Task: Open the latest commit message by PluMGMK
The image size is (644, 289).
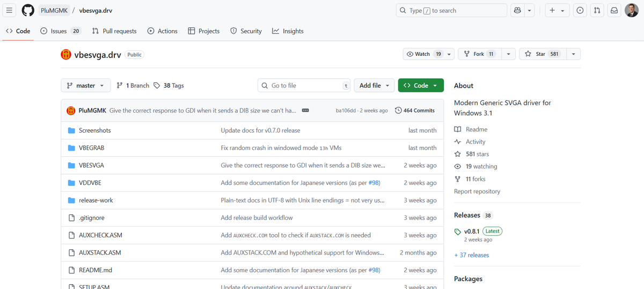Action: 203,111
